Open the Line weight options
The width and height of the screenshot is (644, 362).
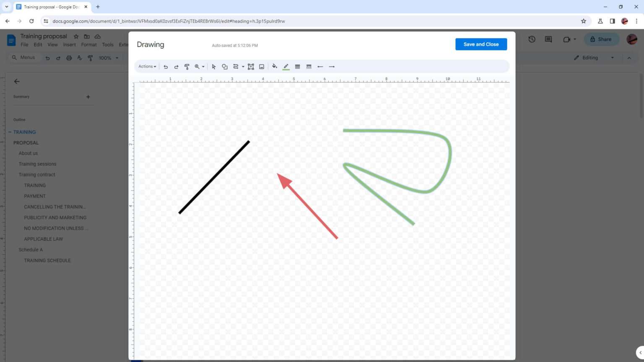(297, 66)
